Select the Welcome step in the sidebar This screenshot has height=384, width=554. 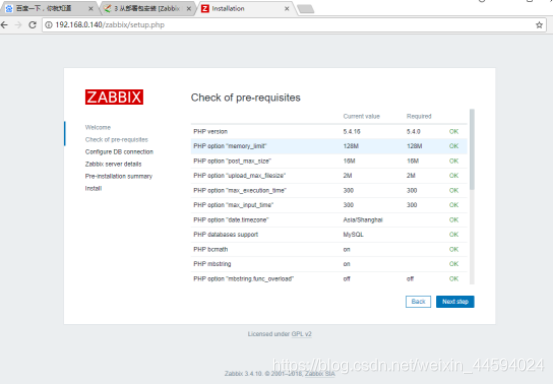click(98, 127)
